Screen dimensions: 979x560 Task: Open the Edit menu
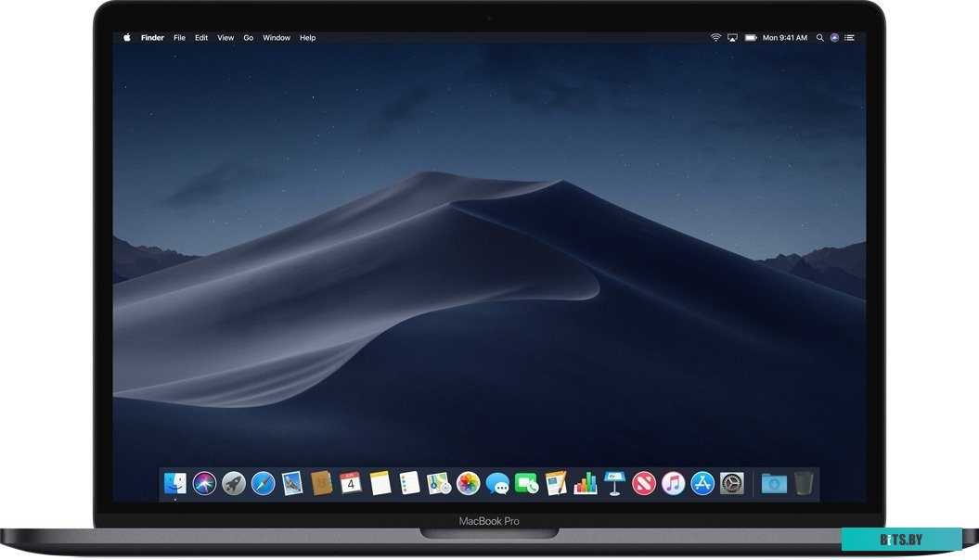[201, 37]
